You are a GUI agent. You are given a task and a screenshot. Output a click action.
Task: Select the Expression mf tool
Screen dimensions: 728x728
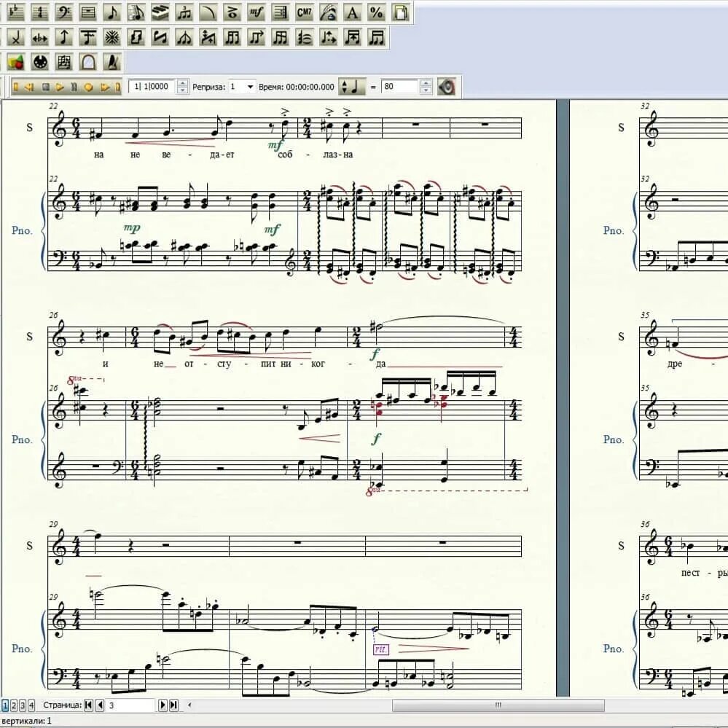pos(257,12)
